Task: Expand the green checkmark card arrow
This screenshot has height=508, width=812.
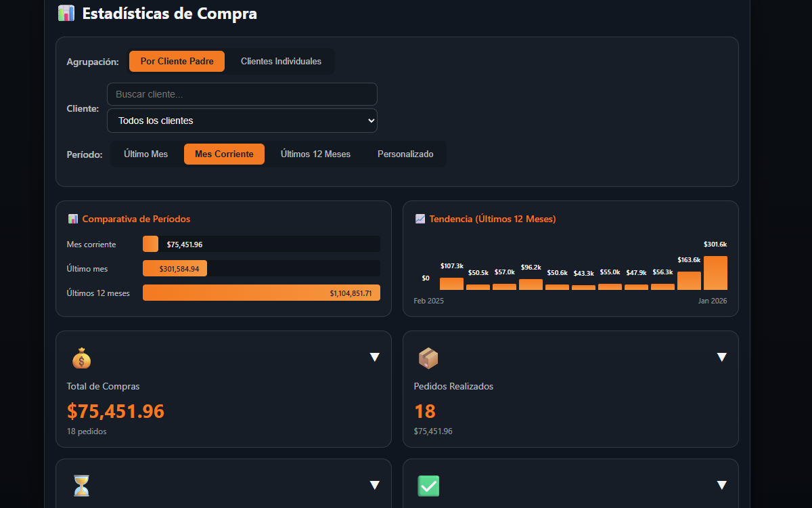Action: tap(722, 485)
